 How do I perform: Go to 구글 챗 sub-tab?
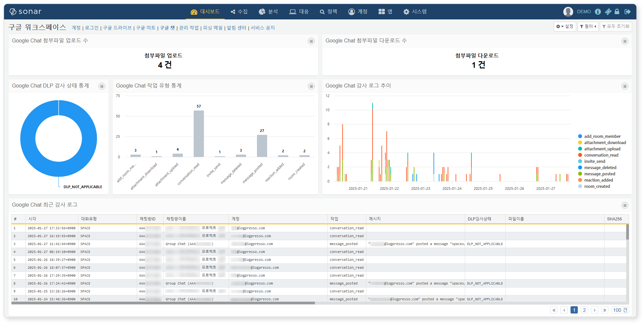click(x=167, y=28)
